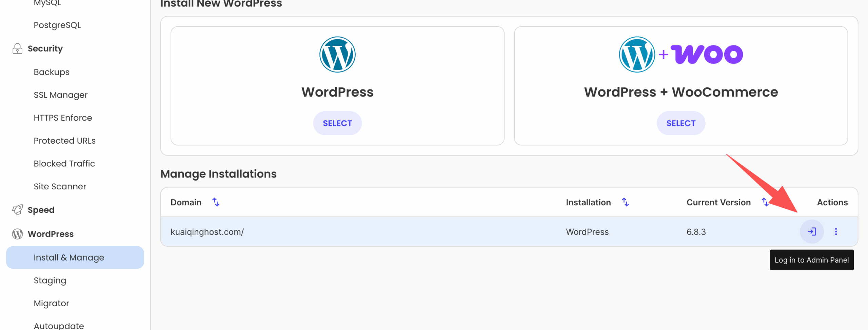This screenshot has height=330, width=868.
Task: Select the WordPress + WooCommerce installation option
Action: click(680, 123)
